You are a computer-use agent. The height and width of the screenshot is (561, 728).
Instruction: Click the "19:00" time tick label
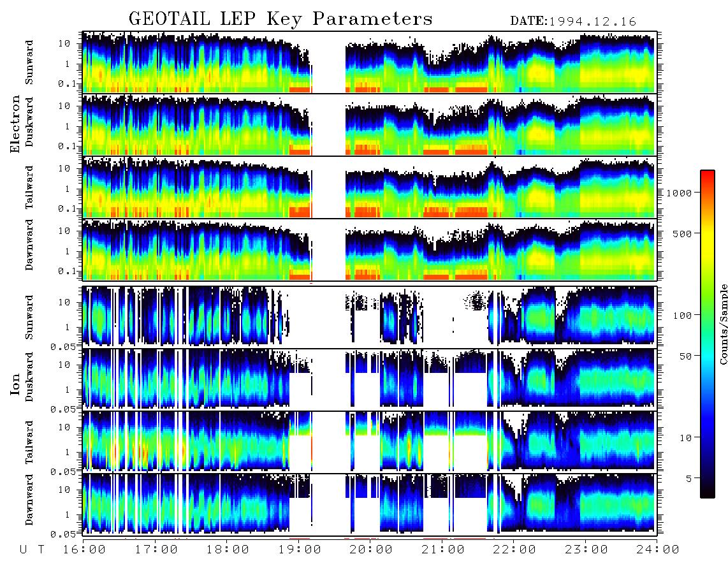point(300,550)
